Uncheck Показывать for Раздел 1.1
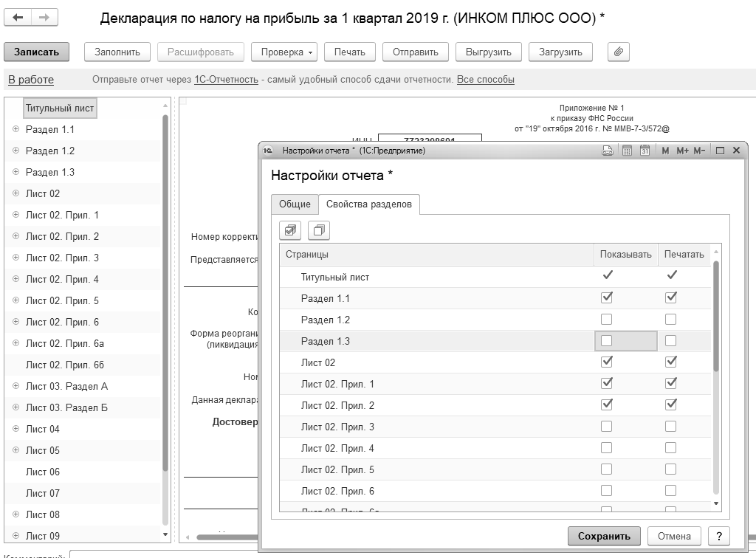 point(607,297)
